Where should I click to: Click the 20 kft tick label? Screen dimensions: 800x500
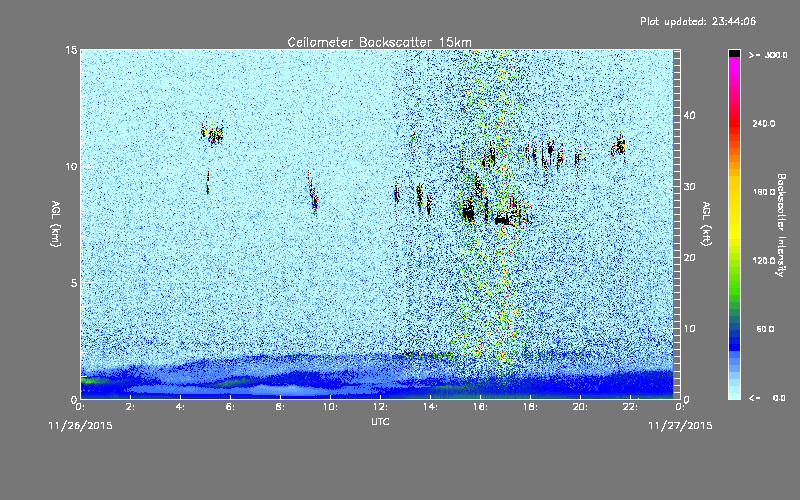689,257
